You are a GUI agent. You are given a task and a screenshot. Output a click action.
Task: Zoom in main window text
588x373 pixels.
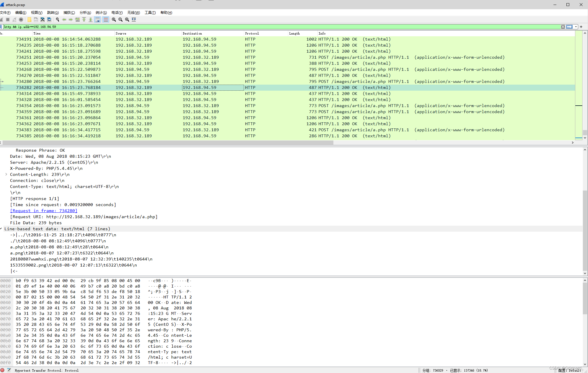click(114, 20)
